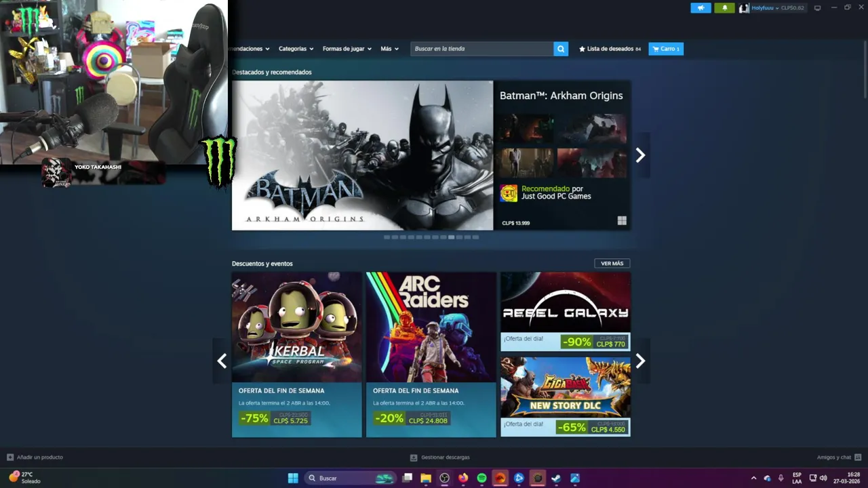Switch to OBS Studio on taskbar

tap(444, 478)
